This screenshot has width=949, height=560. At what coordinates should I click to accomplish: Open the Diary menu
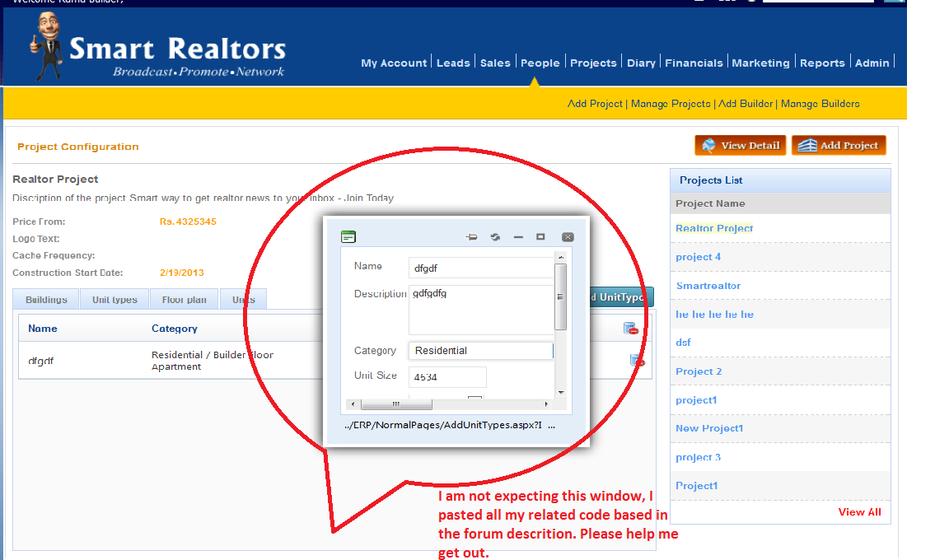[x=641, y=63]
